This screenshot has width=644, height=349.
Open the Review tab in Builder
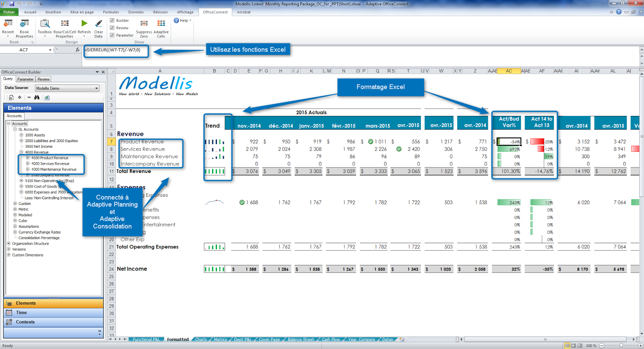pos(43,79)
